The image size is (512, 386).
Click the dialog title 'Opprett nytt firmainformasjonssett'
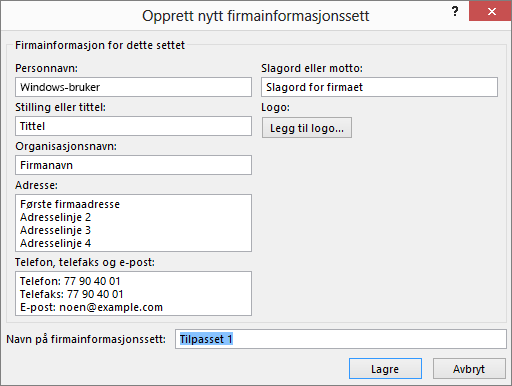pyautogui.click(x=256, y=16)
